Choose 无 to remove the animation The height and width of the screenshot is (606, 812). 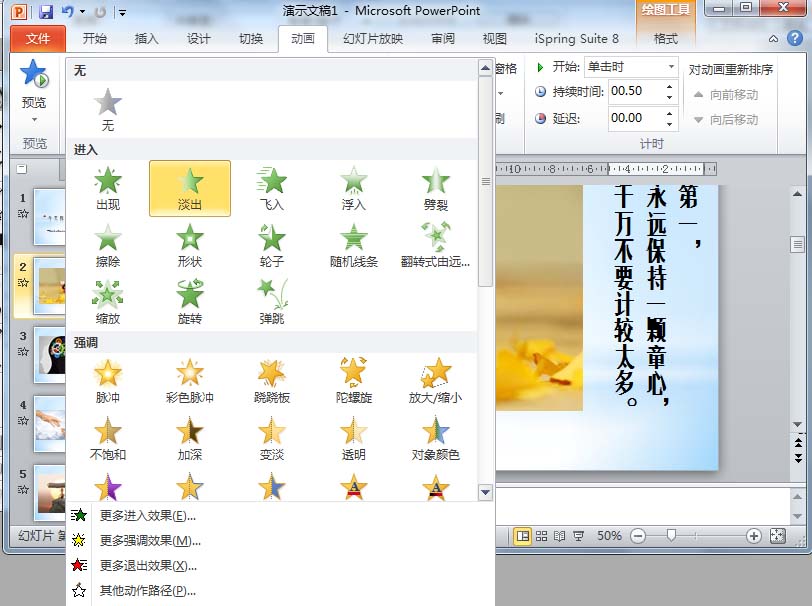(x=108, y=109)
